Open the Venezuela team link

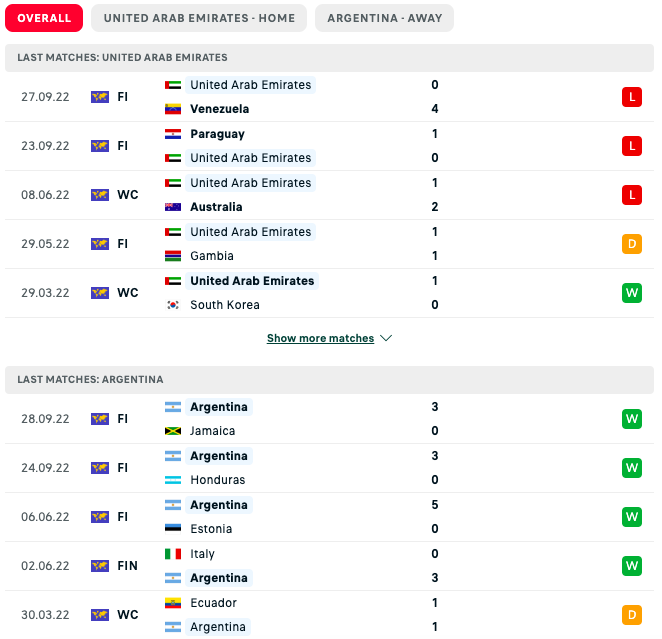(219, 109)
